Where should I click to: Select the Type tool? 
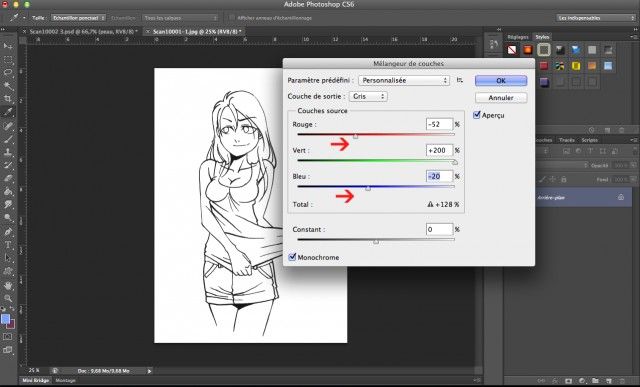click(8, 245)
